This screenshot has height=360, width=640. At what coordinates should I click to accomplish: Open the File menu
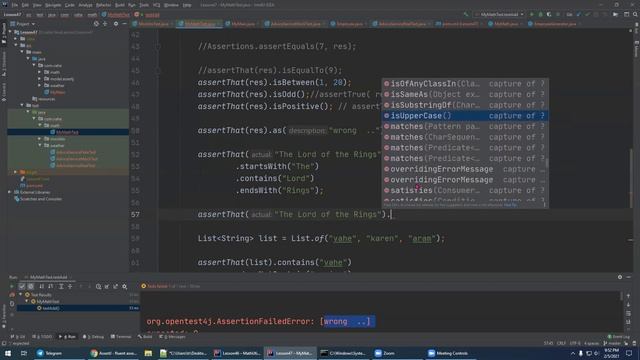(x=15, y=5)
